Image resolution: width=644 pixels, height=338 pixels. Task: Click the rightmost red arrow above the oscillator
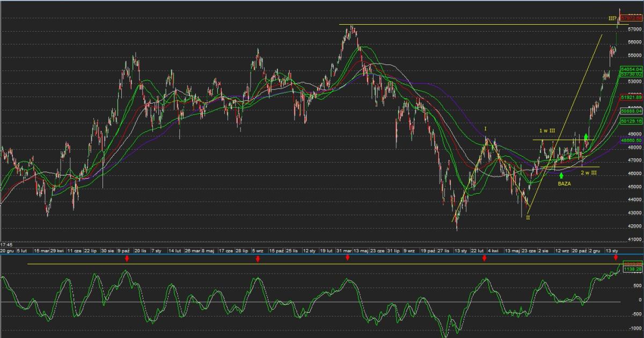[616, 258]
